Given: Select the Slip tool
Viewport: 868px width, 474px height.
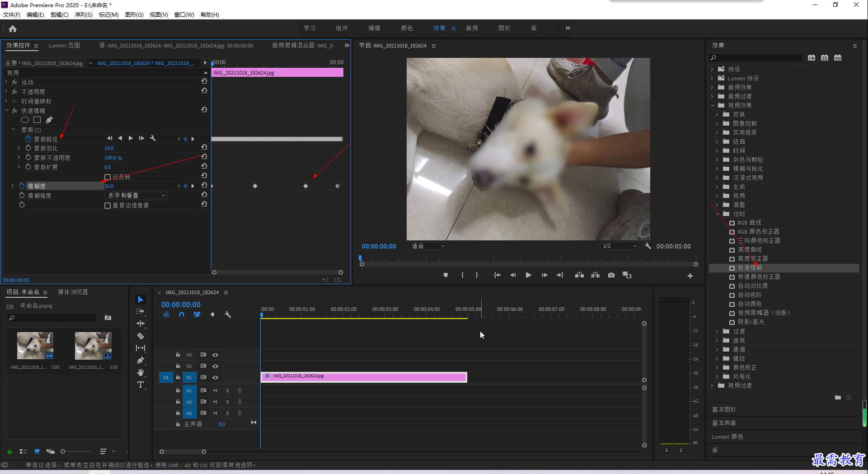Looking at the screenshot, I should [x=141, y=348].
